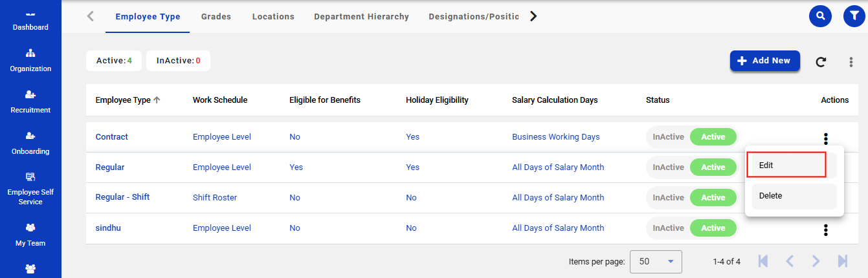Choose Edit from the actions menu
The height and width of the screenshot is (278, 868).
[786, 166]
